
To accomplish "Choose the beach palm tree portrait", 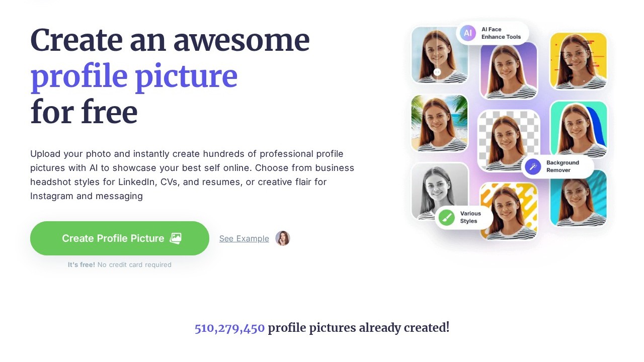I will click(439, 123).
